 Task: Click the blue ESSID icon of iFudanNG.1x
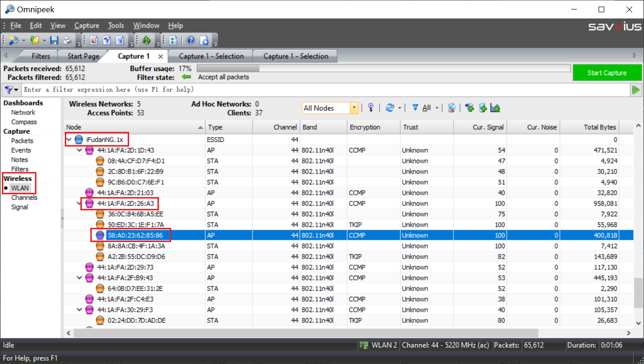78,139
